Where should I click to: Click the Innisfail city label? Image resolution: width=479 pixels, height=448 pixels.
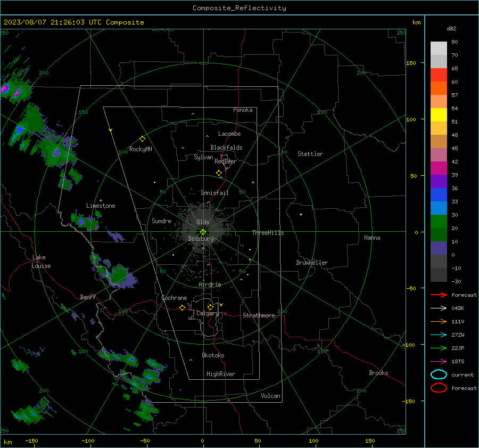pyautogui.click(x=214, y=193)
